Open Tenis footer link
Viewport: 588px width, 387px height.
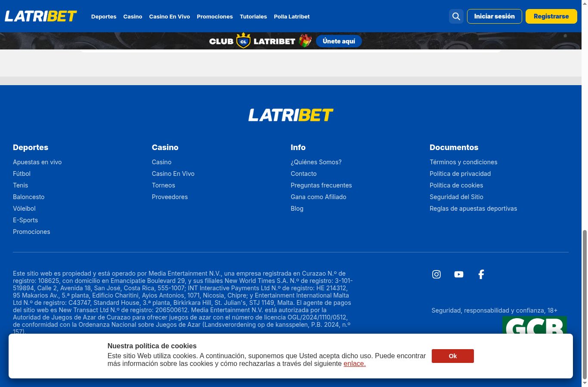[x=21, y=185]
